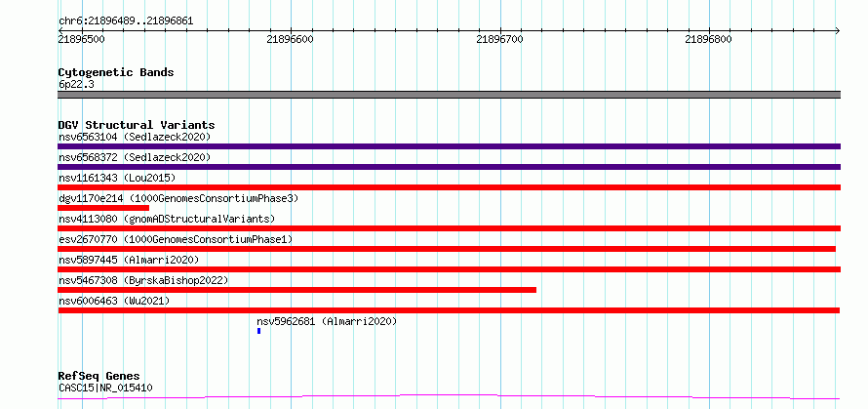This screenshot has height=409, width=868.
Task: Select the red nsv5897445 variant bar
Action: tap(449, 269)
